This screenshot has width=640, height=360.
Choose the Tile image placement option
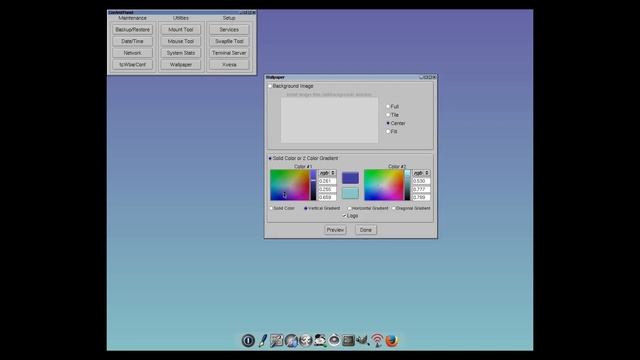[388, 115]
